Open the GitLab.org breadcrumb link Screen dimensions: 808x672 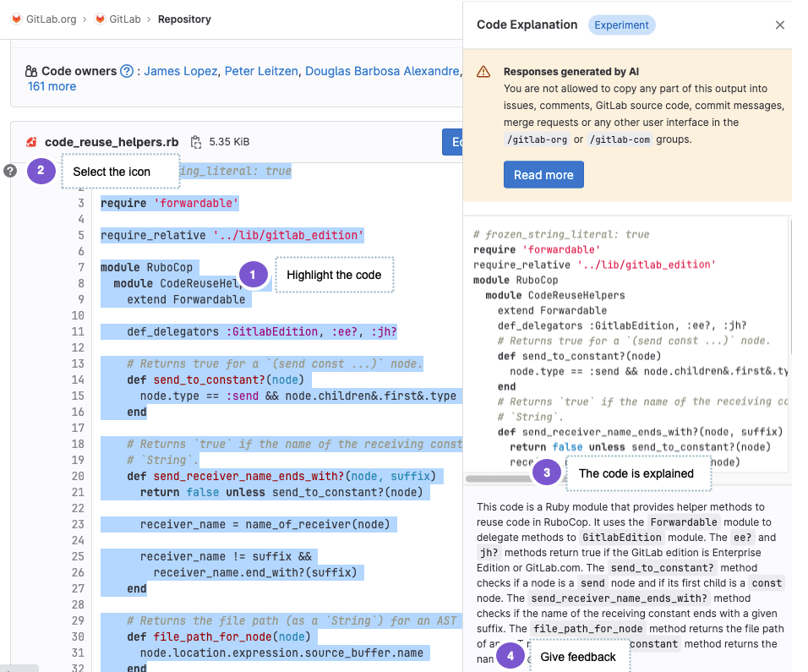pos(51,19)
